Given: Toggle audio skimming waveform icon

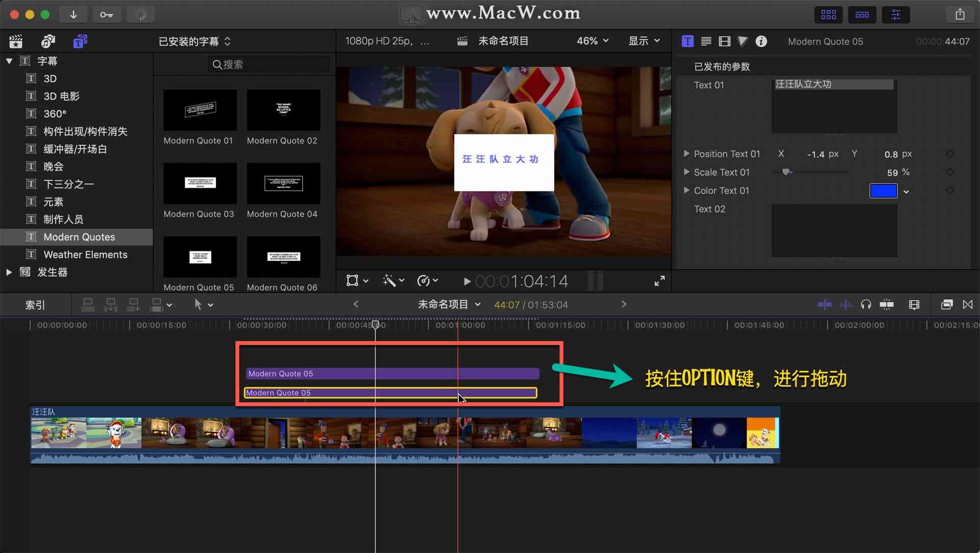Looking at the screenshot, I should [846, 305].
